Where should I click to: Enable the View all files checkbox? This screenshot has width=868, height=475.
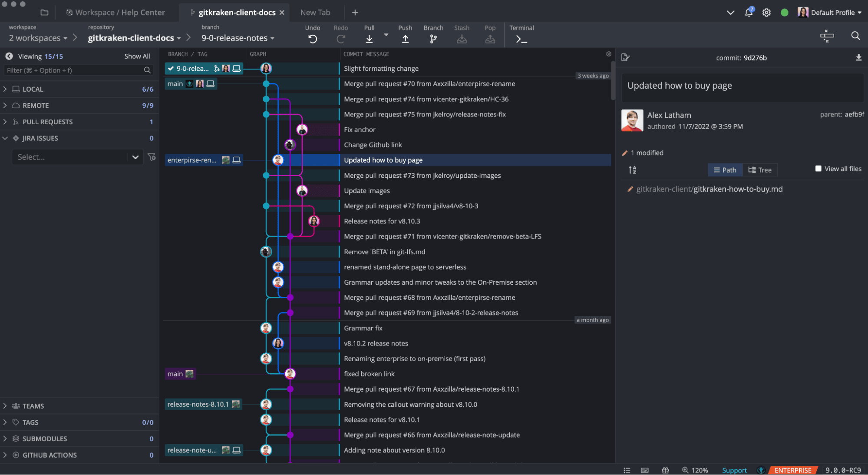818,168
